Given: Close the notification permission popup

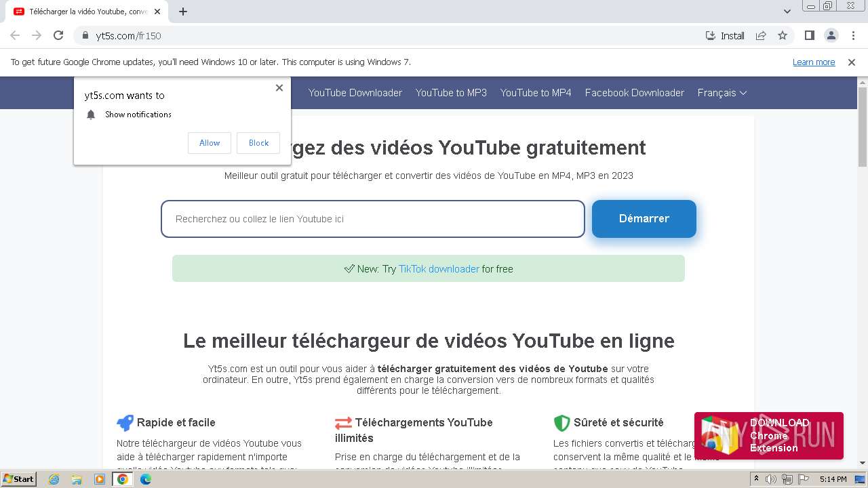Looking at the screenshot, I should point(279,88).
